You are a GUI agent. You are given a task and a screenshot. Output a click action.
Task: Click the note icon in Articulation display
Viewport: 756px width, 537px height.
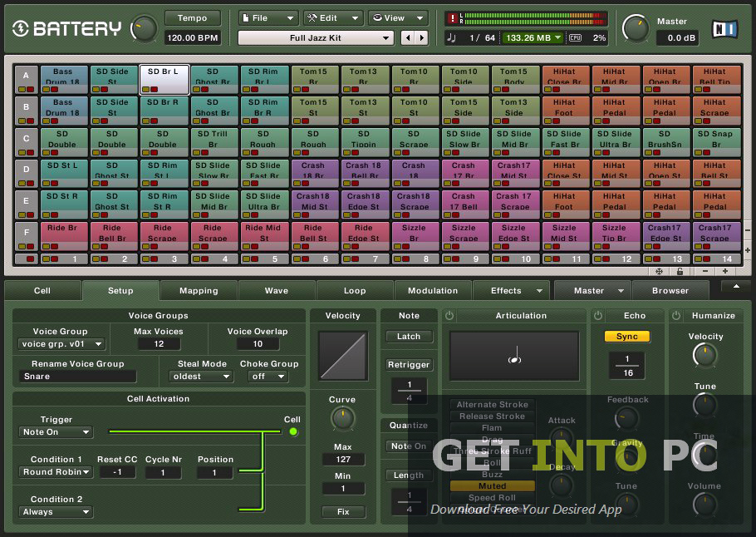pos(514,355)
